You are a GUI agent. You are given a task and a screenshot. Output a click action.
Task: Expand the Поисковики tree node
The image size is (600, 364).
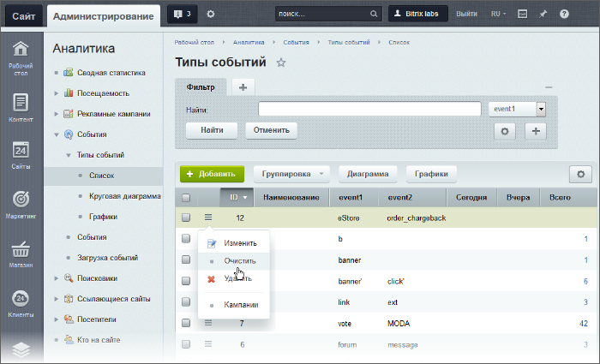[57, 278]
